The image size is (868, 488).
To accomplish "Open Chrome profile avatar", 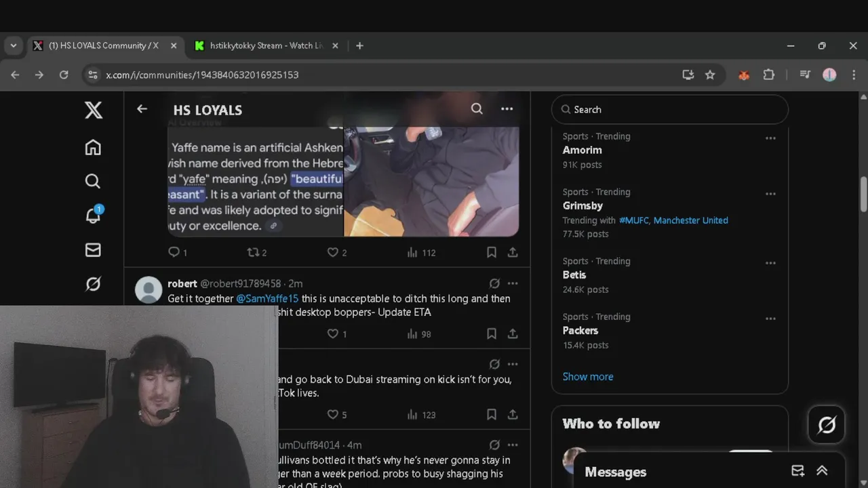I will tap(829, 75).
